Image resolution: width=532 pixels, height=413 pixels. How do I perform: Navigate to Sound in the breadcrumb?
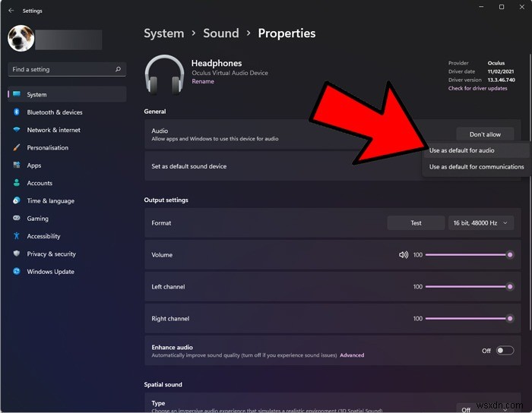[221, 33]
